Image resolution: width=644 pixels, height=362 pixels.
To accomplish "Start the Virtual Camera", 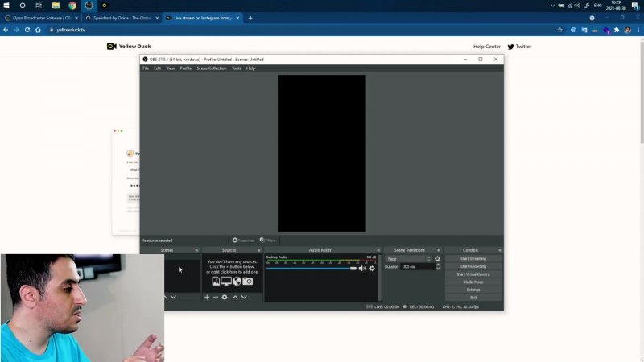I will pyautogui.click(x=473, y=274).
